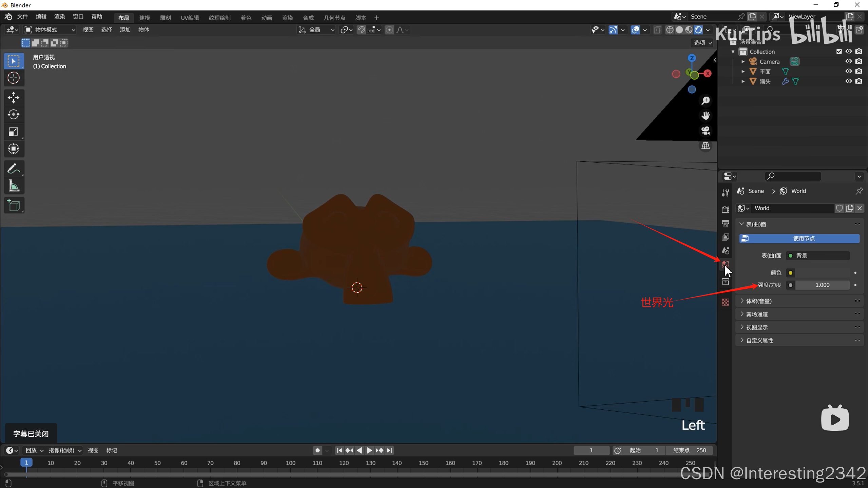Switch to the 建模 workspace tab
Image resolution: width=868 pixels, height=488 pixels.
(144, 18)
